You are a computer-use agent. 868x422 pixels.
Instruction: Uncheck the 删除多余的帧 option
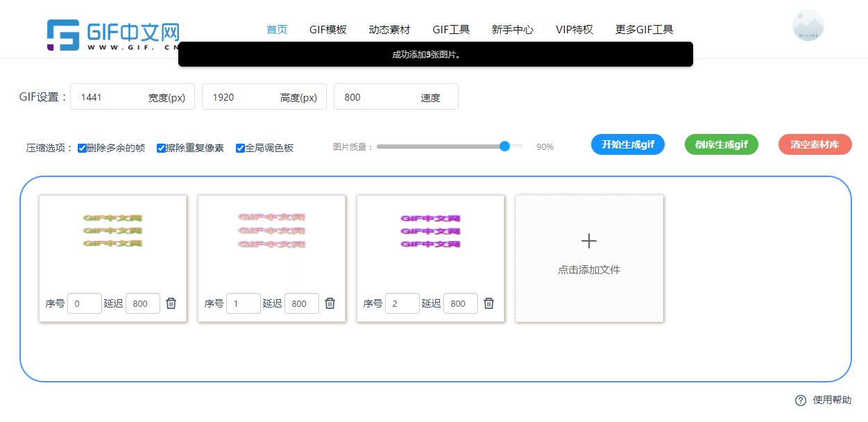coord(82,147)
